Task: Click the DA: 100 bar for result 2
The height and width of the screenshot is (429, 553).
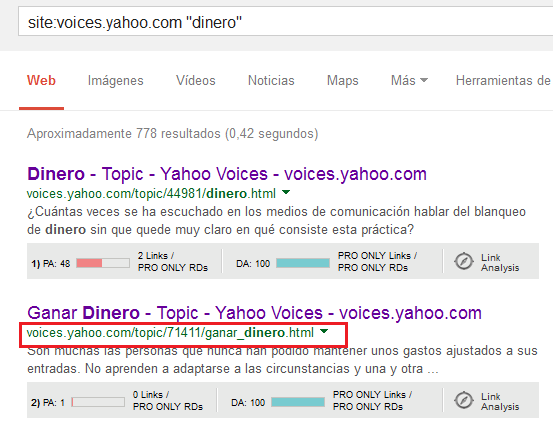Action: pos(298,402)
